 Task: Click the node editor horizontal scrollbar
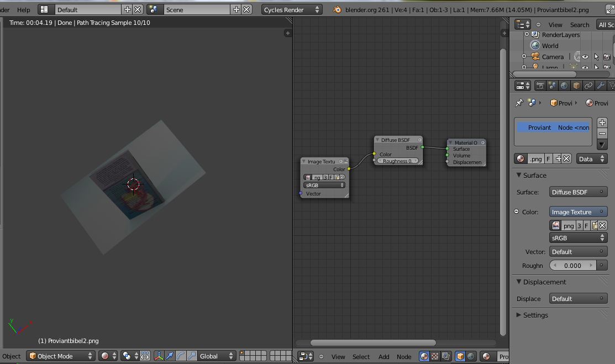tap(373, 342)
